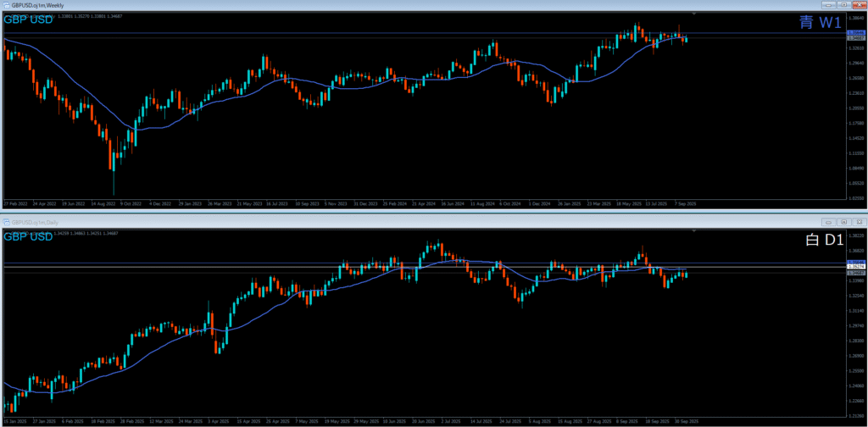
Task: Click the GBPUSD Weekly window title bar
Action: [x=339, y=6]
